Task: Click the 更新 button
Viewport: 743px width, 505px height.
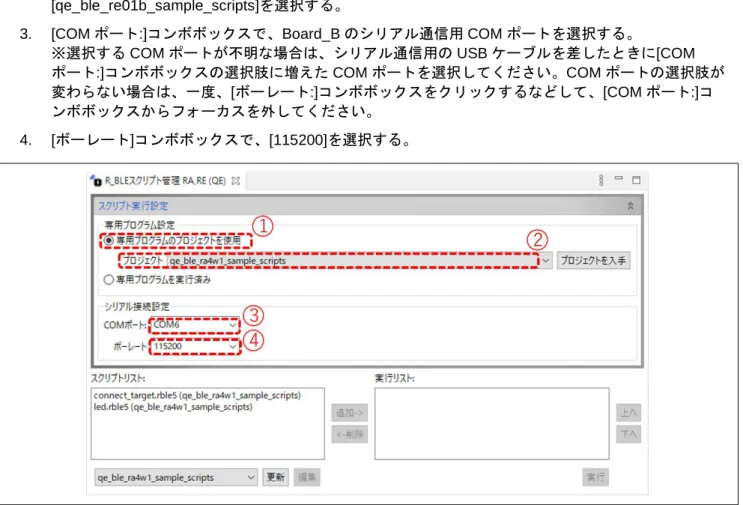Action: tap(275, 477)
